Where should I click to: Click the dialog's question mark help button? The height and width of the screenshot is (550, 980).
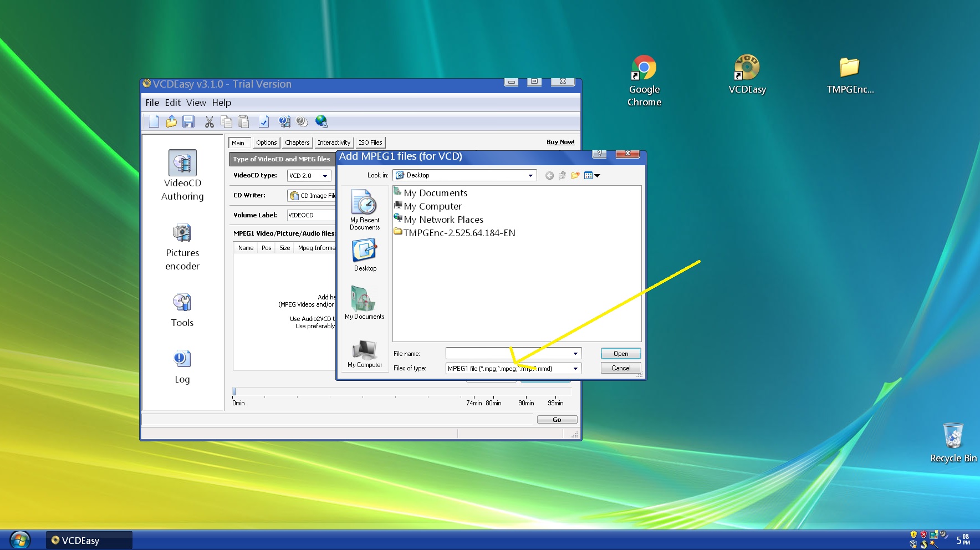click(599, 154)
